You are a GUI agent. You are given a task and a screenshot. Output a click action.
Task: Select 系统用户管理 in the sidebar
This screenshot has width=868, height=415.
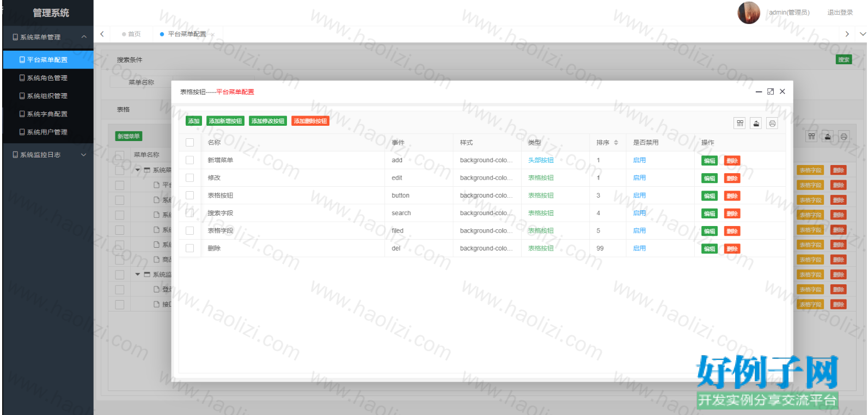coord(48,132)
